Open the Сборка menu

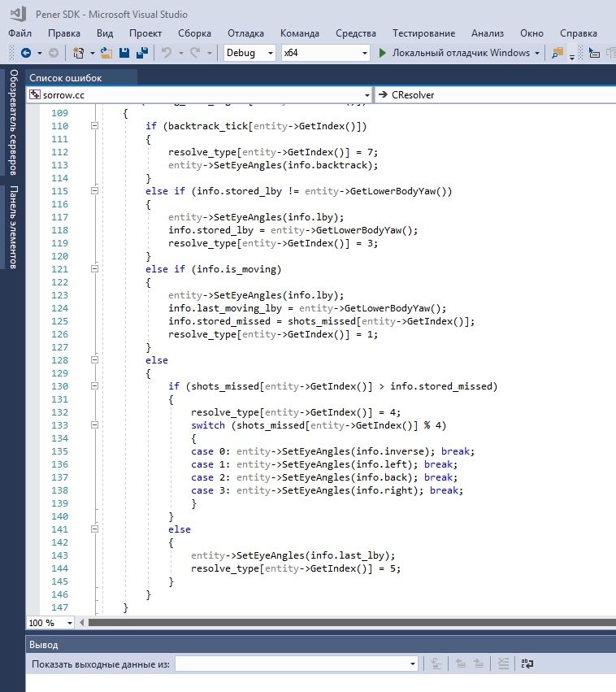(194, 33)
